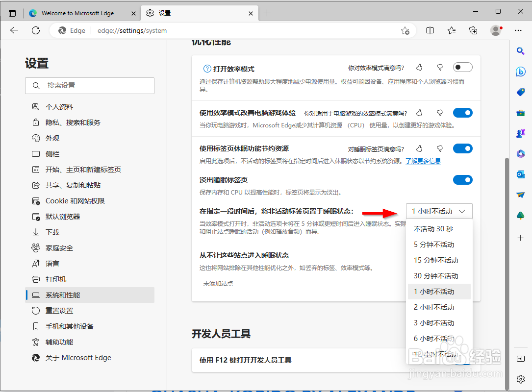This screenshot has width=532, height=392.
Task: Disable 使用标签页休眠功能节约资源
Action: click(x=462, y=148)
